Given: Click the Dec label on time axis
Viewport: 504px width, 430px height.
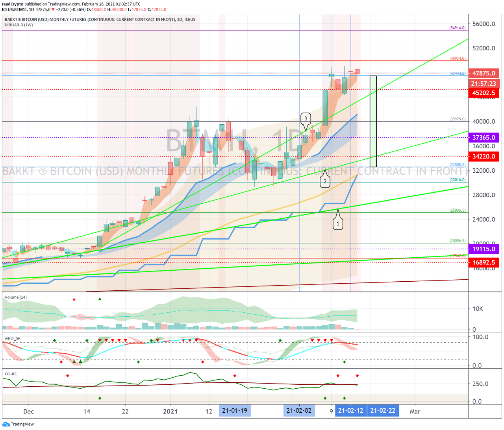Looking at the screenshot, I should (x=29, y=412).
